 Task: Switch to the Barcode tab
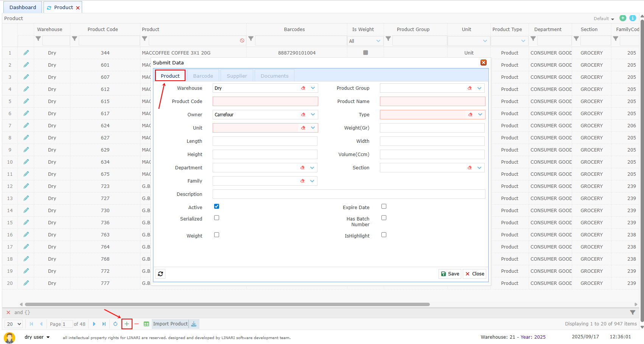(x=203, y=76)
